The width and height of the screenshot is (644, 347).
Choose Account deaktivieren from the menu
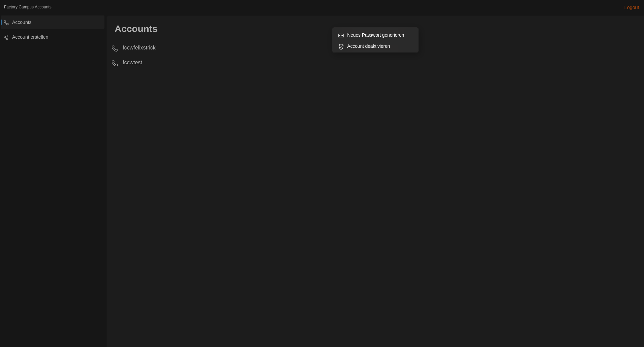[x=369, y=46]
